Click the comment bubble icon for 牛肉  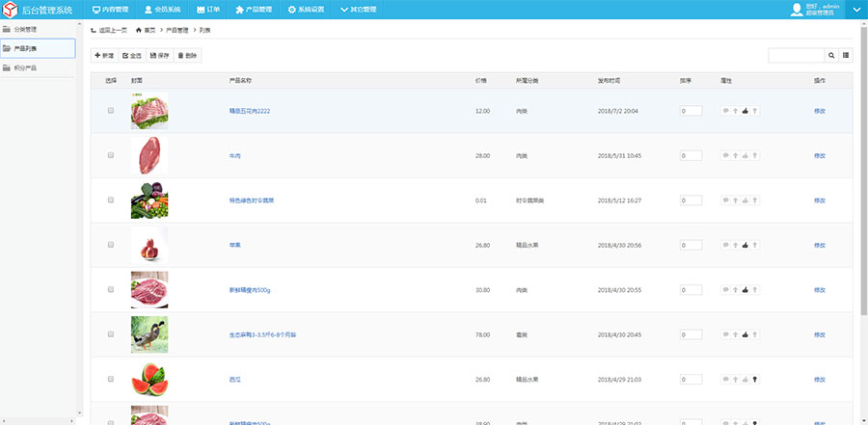coord(725,156)
